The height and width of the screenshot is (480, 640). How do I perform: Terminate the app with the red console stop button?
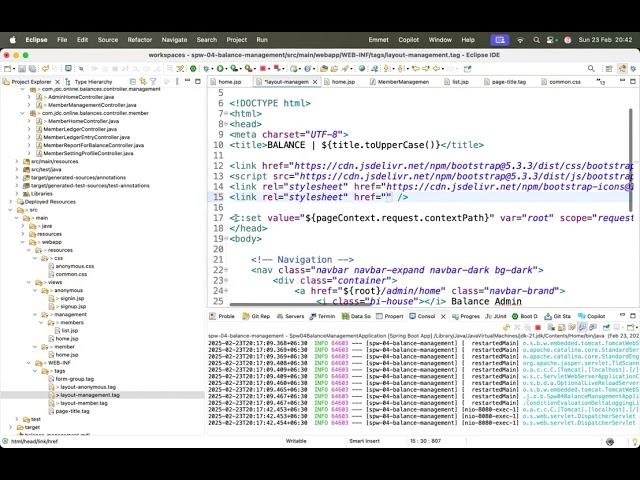point(538,327)
